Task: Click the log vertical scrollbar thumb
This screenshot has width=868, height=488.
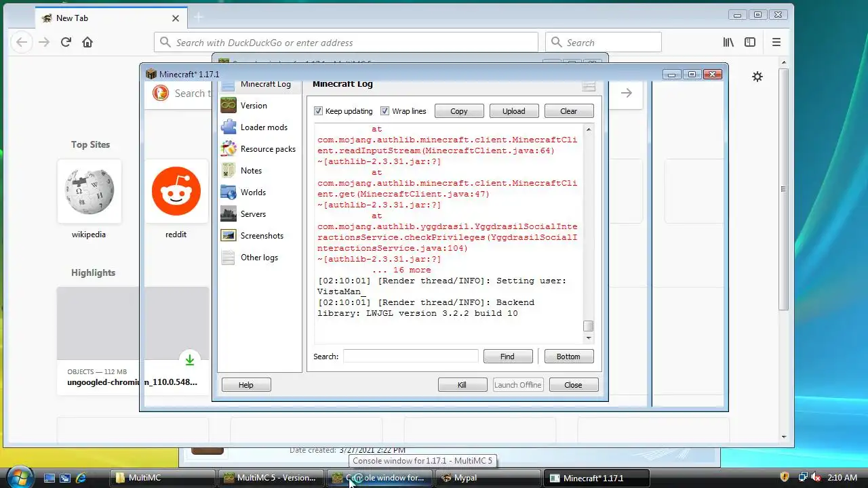Action: pos(588,326)
